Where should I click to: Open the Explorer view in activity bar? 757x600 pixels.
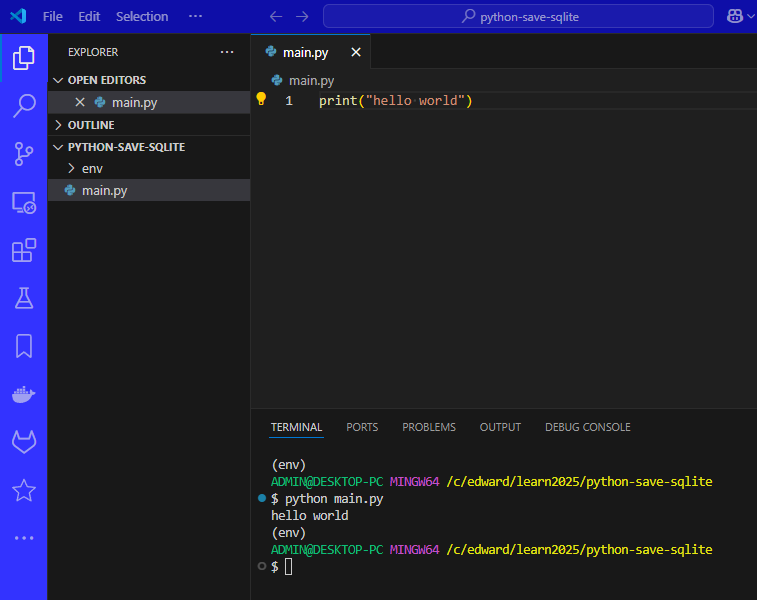24,59
